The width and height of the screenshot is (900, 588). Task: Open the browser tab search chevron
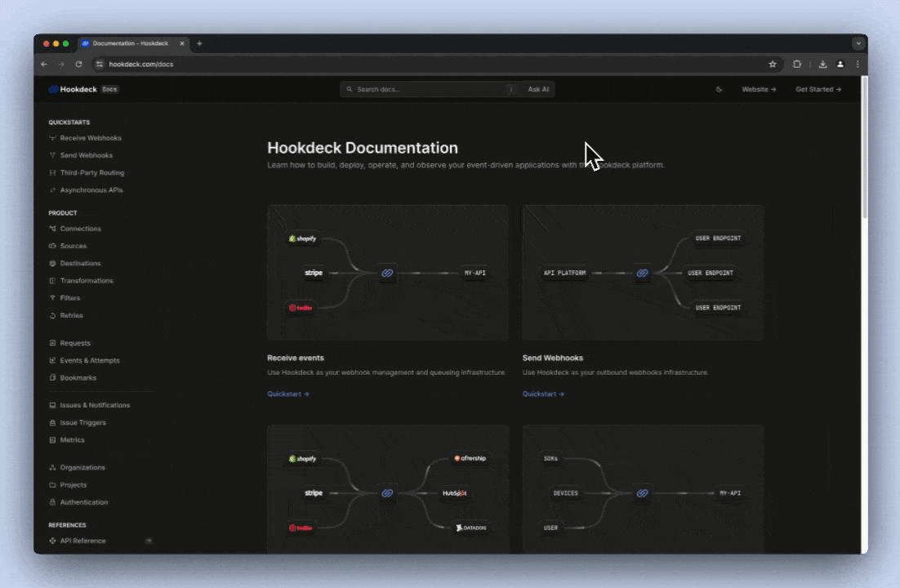click(858, 43)
